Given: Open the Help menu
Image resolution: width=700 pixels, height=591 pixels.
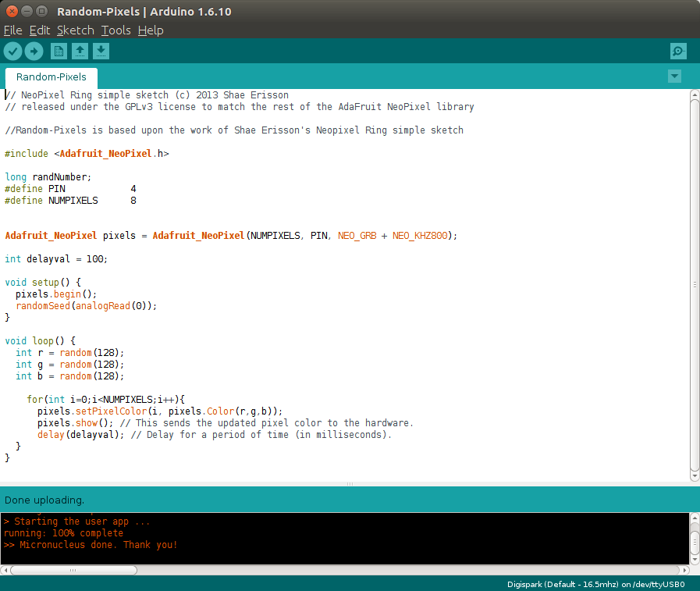Looking at the screenshot, I should 151,30.
